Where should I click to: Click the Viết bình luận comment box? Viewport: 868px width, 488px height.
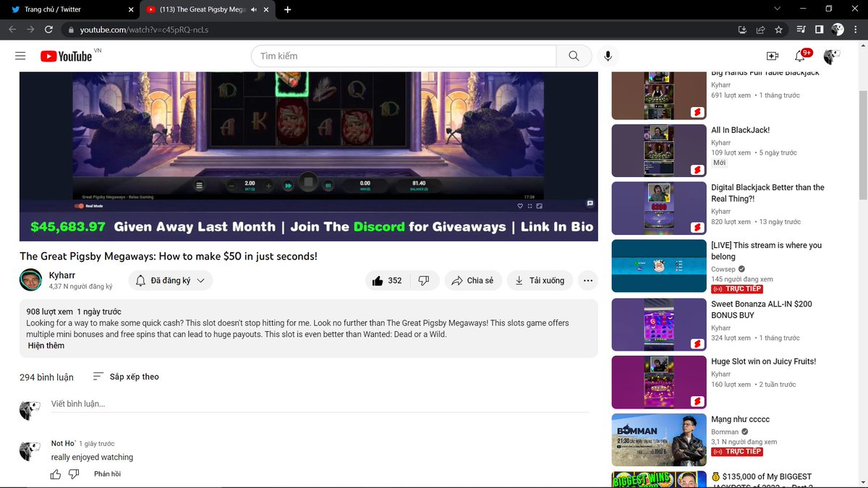(x=320, y=404)
